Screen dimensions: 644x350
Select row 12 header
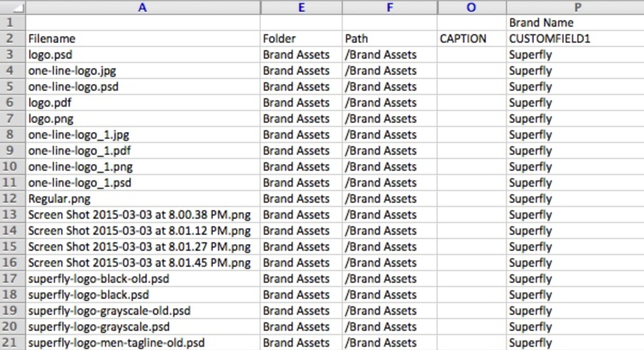pos(13,198)
